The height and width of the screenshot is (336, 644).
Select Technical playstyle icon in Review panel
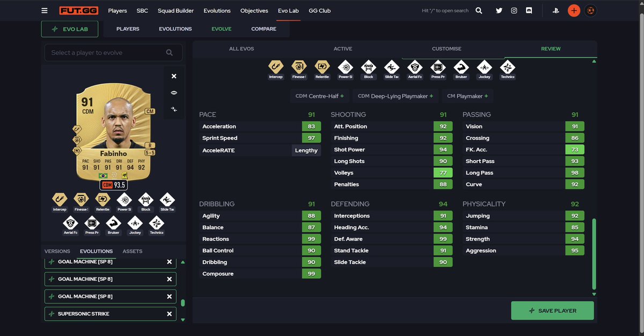tap(507, 68)
